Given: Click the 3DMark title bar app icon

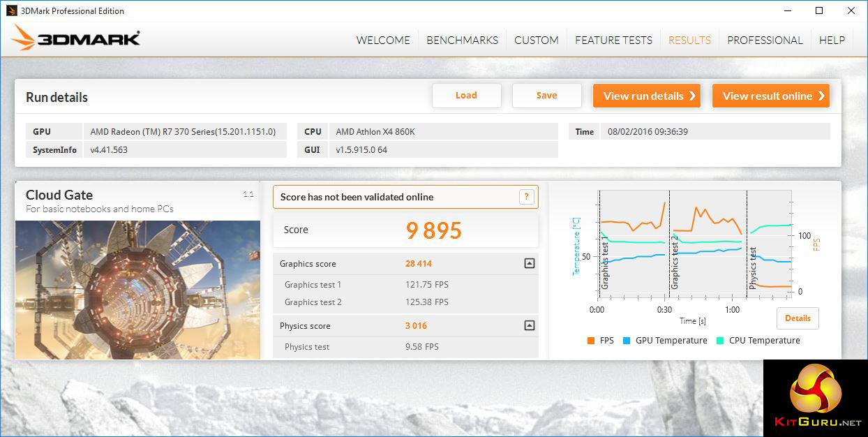Looking at the screenshot, I should click(x=11, y=10).
